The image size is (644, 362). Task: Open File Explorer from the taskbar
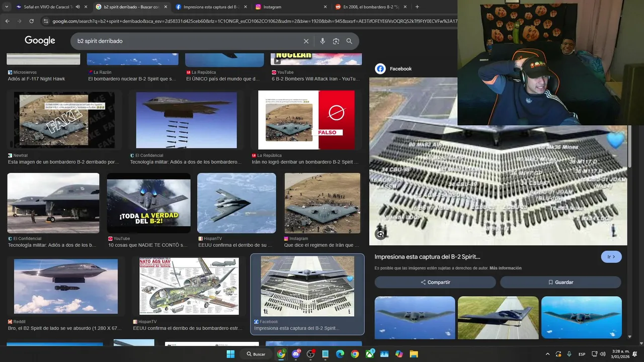coord(414,354)
